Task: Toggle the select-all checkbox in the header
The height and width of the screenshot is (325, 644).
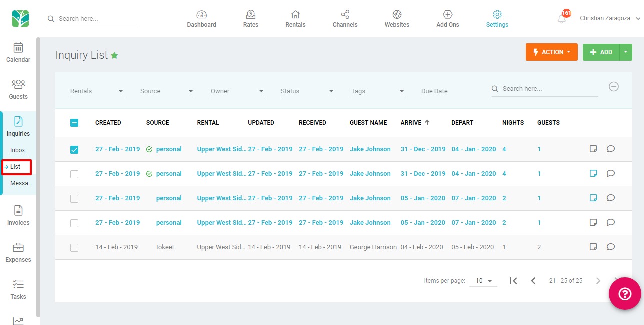Action: pos(74,123)
